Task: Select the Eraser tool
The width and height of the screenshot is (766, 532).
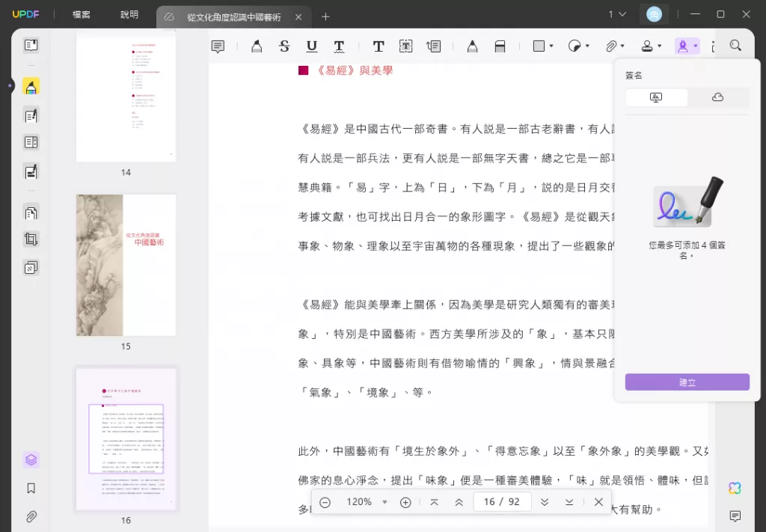Action: (x=500, y=46)
